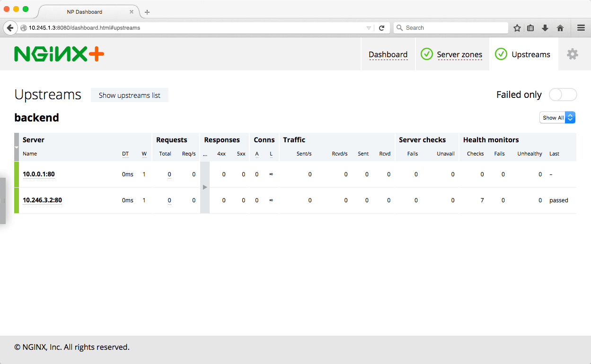Viewport: 591px width, 364px height.
Task: Click inside the browser Search field
Action: click(450, 27)
